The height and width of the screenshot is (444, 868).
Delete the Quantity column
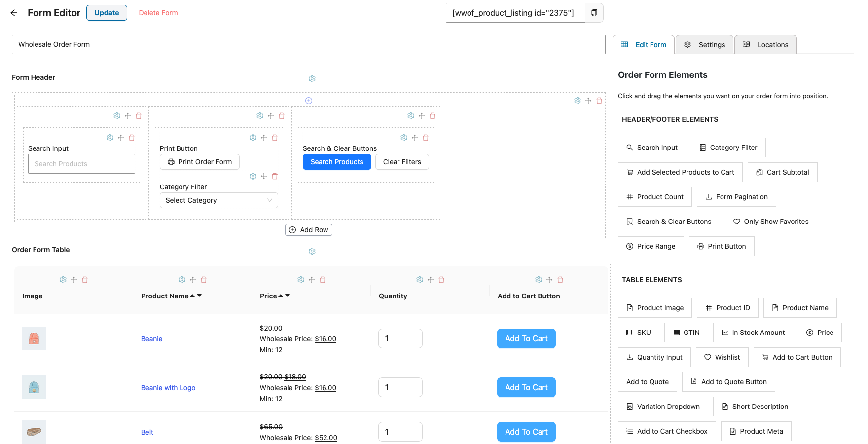(x=441, y=280)
